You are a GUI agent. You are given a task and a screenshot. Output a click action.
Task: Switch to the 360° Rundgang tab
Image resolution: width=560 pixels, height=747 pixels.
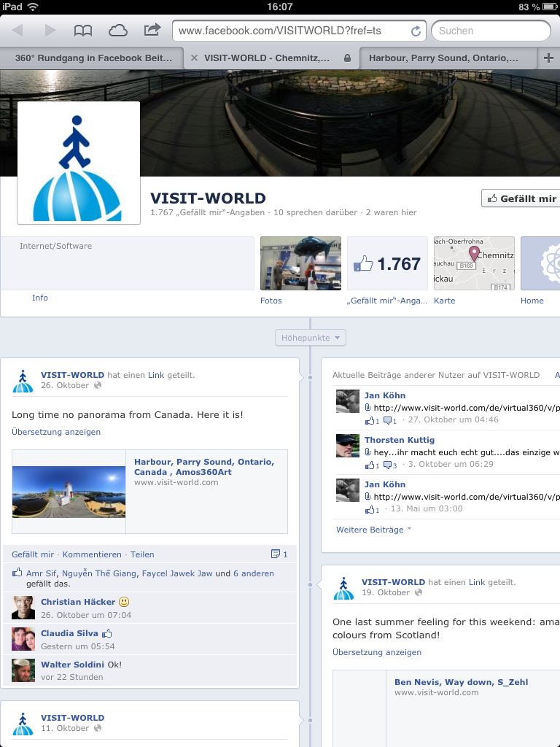click(x=93, y=58)
